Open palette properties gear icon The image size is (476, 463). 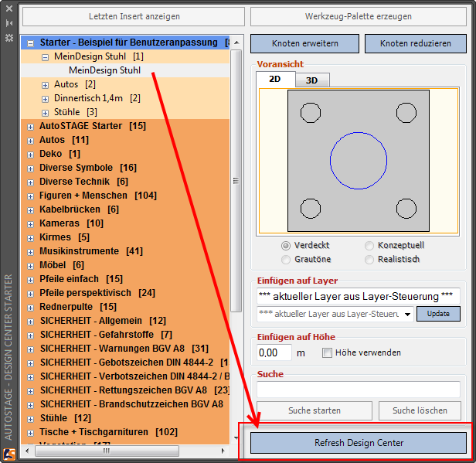pyautogui.click(x=9, y=36)
